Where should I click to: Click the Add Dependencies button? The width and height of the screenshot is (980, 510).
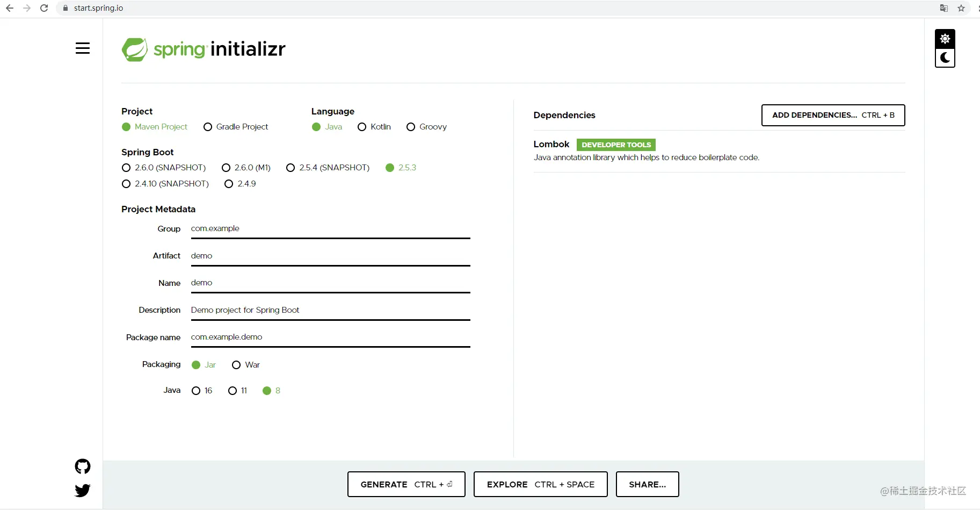click(833, 115)
